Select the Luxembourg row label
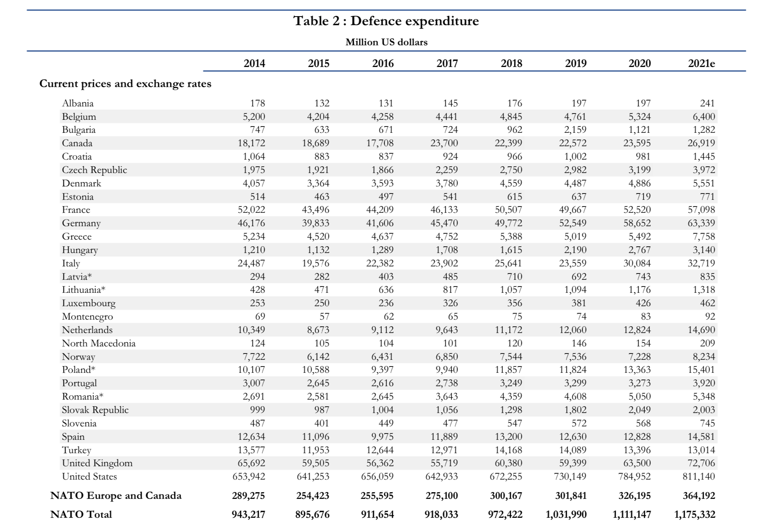The width and height of the screenshot is (764, 532). click(89, 303)
